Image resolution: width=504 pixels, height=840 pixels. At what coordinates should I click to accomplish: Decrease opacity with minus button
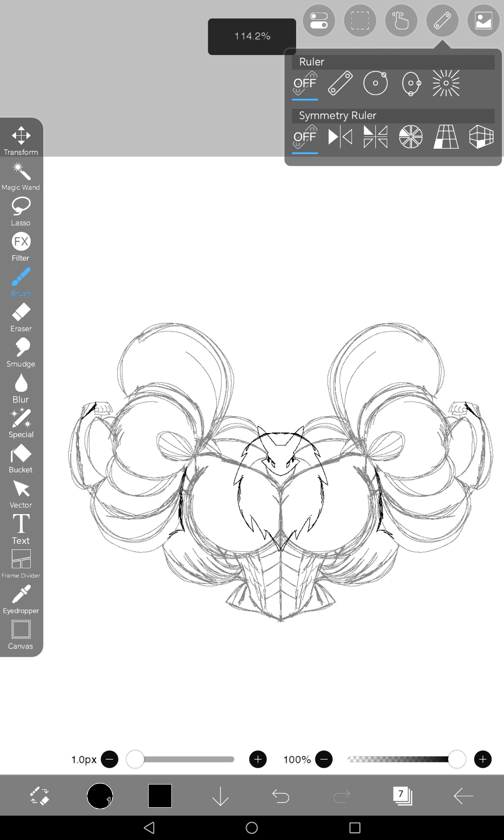tap(324, 759)
